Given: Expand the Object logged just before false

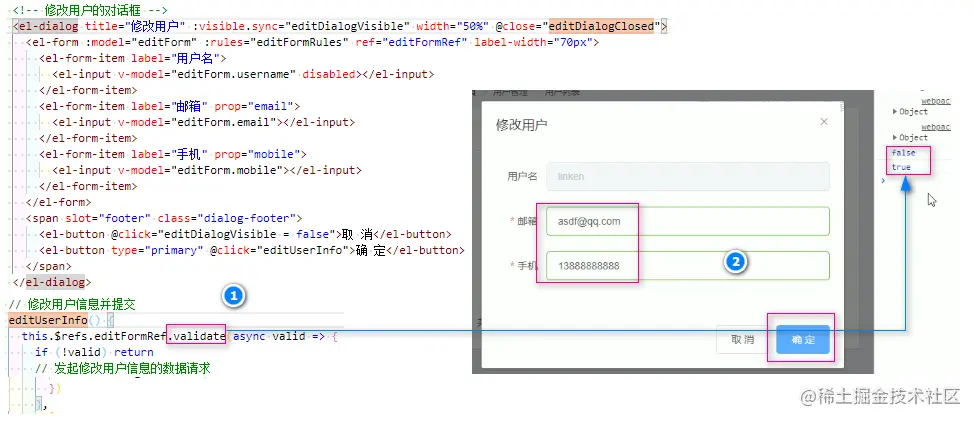Looking at the screenshot, I should (910, 137).
